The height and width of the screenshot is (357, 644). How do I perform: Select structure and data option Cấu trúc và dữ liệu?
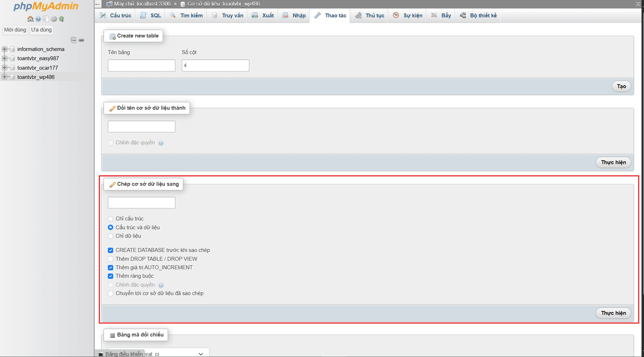[110, 228]
